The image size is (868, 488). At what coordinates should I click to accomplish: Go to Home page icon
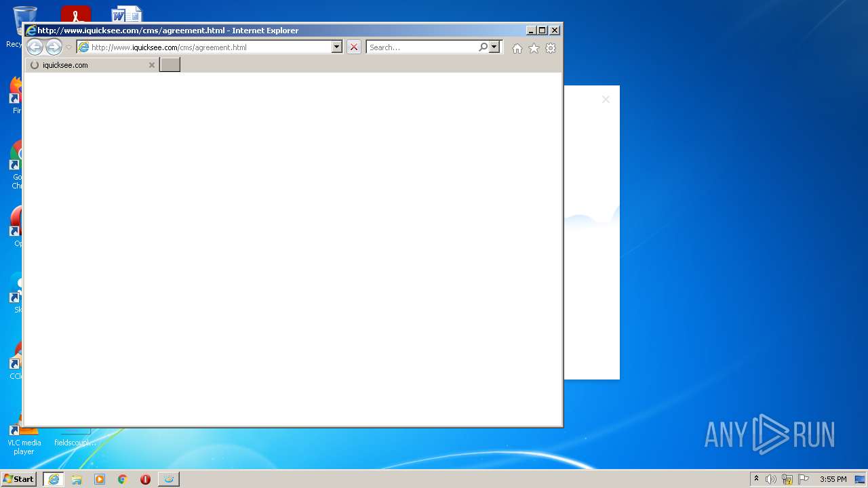click(x=517, y=48)
